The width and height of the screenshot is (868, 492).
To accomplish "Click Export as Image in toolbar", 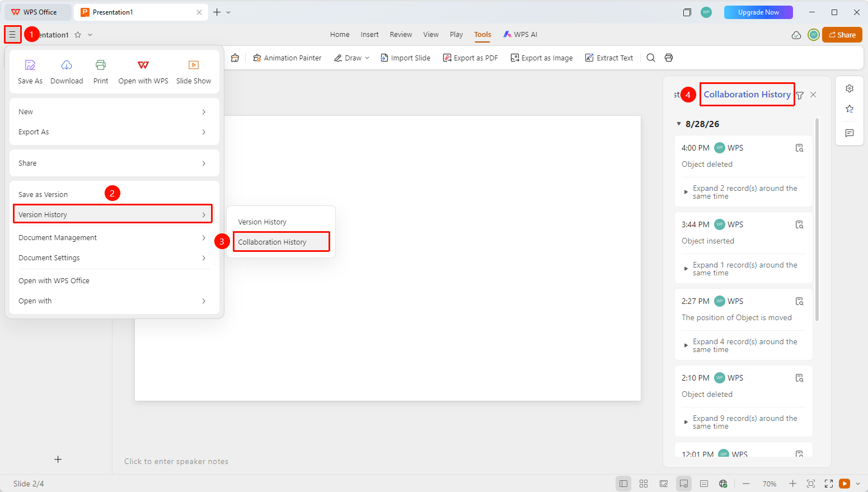I will tap(542, 58).
